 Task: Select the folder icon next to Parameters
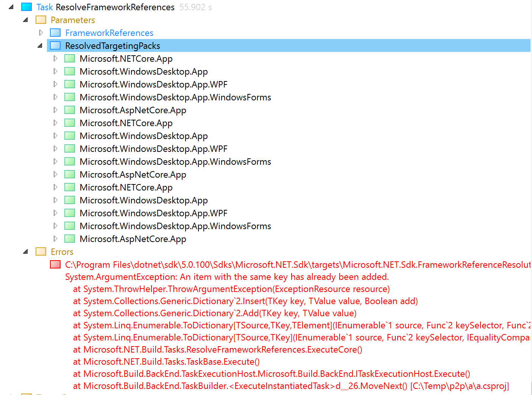coord(41,20)
